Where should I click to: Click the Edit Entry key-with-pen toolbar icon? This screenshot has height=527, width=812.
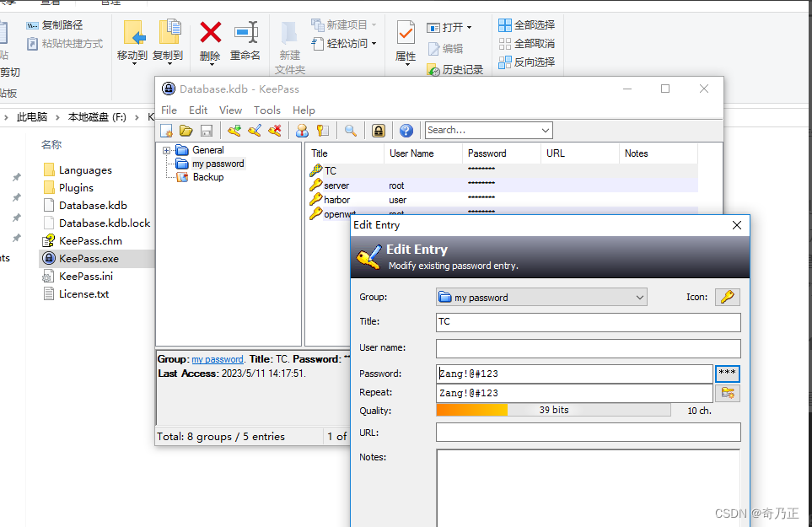[255, 131]
